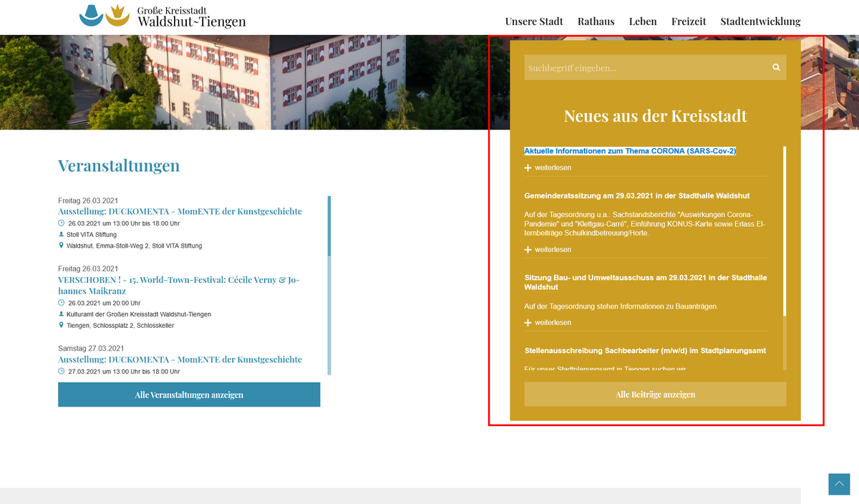Click date Freitag 26.03.2021 above the VERSCHOBEN event
The width and height of the screenshot is (859, 504).
[88, 268]
